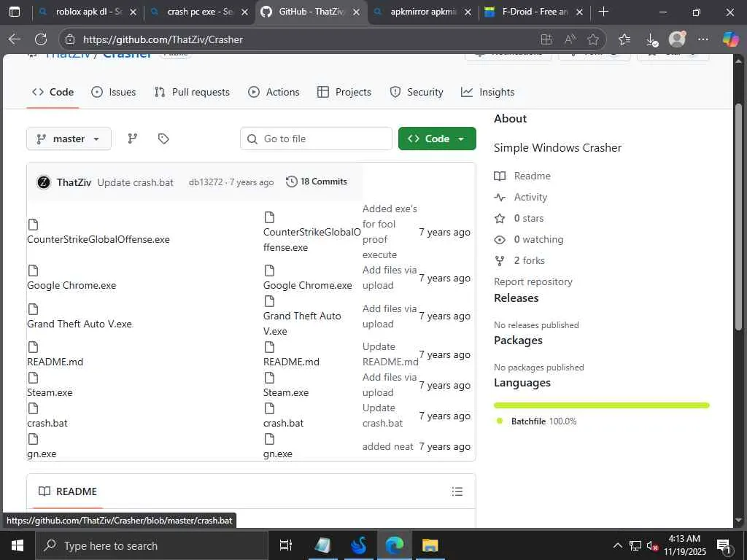Click Report repository link

[533, 281]
